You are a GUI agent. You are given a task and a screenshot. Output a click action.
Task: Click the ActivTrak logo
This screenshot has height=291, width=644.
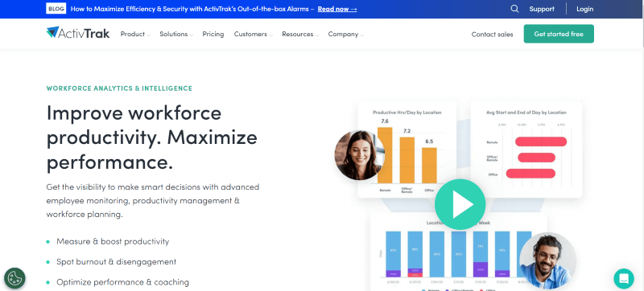click(x=78, y=33)
